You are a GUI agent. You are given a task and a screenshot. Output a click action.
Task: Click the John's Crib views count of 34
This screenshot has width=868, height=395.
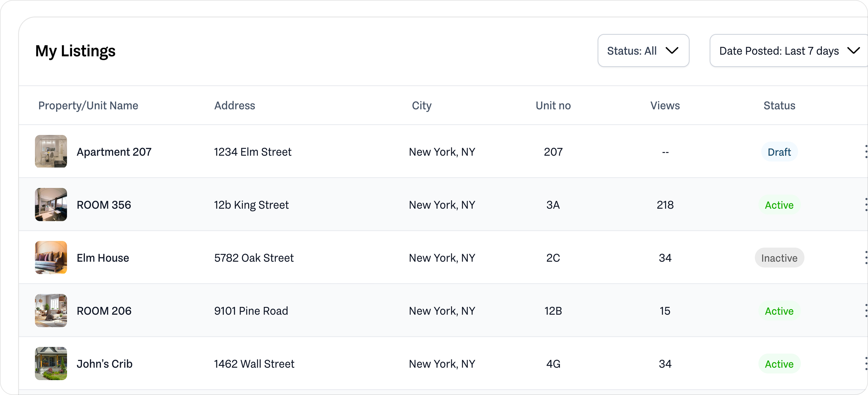(665, 364)
